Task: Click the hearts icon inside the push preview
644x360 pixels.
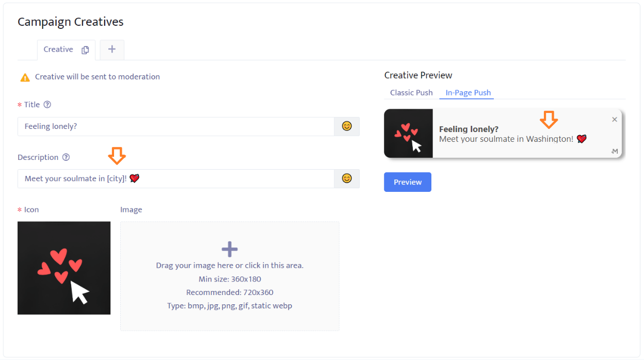Action: pyautogui.click(x=408, y=133)
